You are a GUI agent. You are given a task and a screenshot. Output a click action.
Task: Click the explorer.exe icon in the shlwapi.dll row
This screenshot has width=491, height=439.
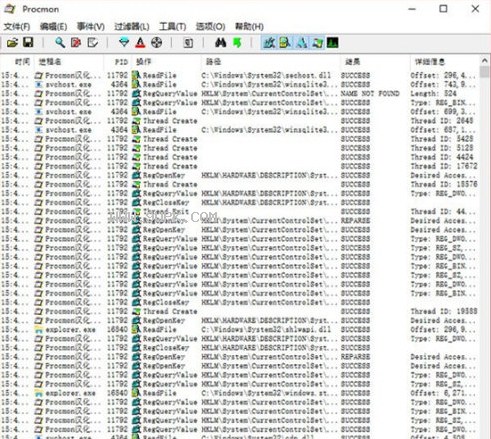point(39,329)
